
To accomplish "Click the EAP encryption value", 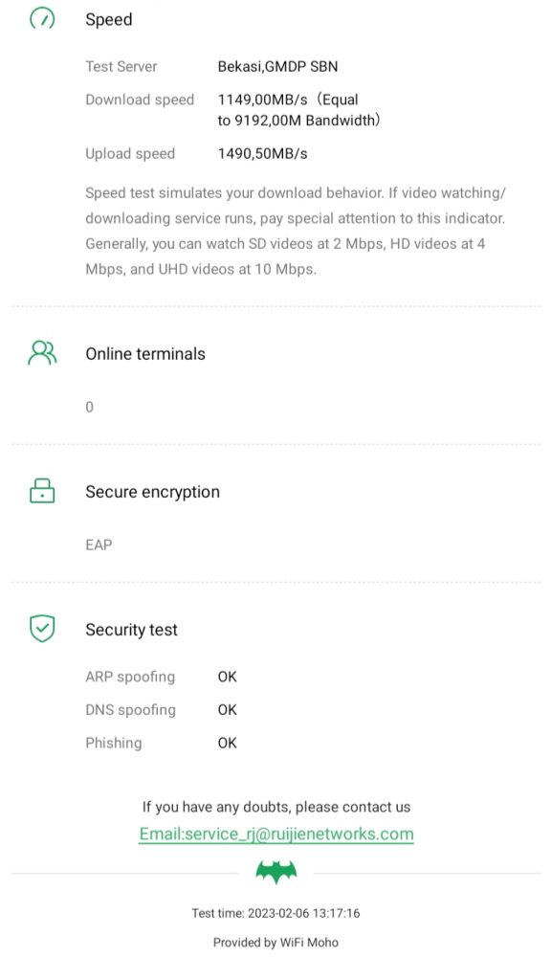I will (99, 545).
